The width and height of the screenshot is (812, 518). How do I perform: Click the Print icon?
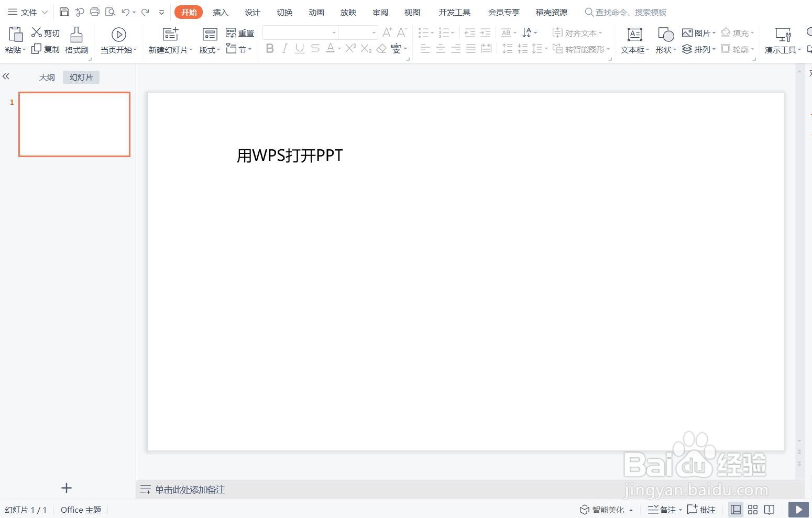95,12
